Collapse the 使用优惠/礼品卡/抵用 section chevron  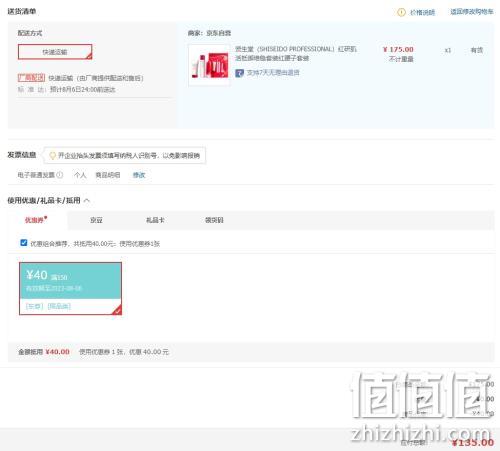(x=87, y=201)
